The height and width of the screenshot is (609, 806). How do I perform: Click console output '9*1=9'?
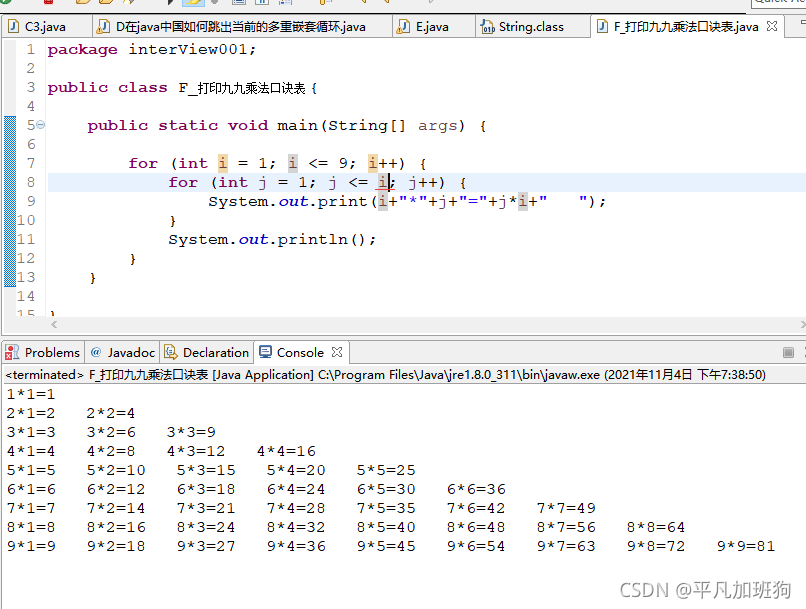pos(31,546)
